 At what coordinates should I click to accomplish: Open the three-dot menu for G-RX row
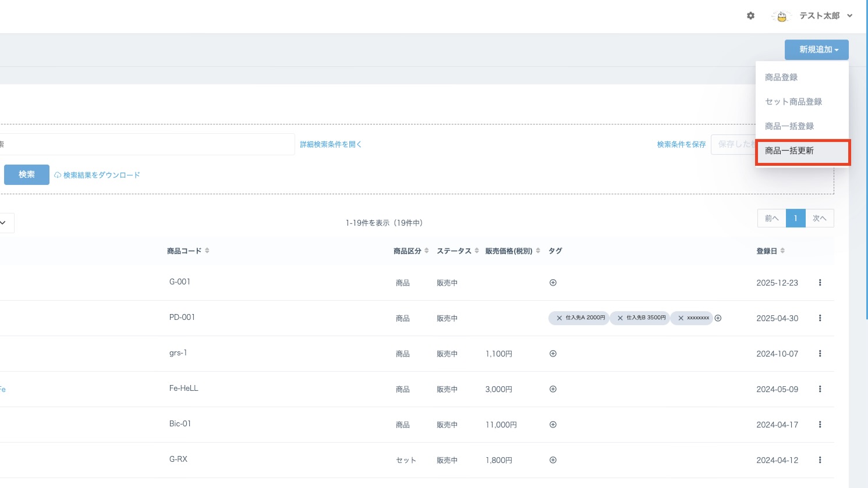820,460
